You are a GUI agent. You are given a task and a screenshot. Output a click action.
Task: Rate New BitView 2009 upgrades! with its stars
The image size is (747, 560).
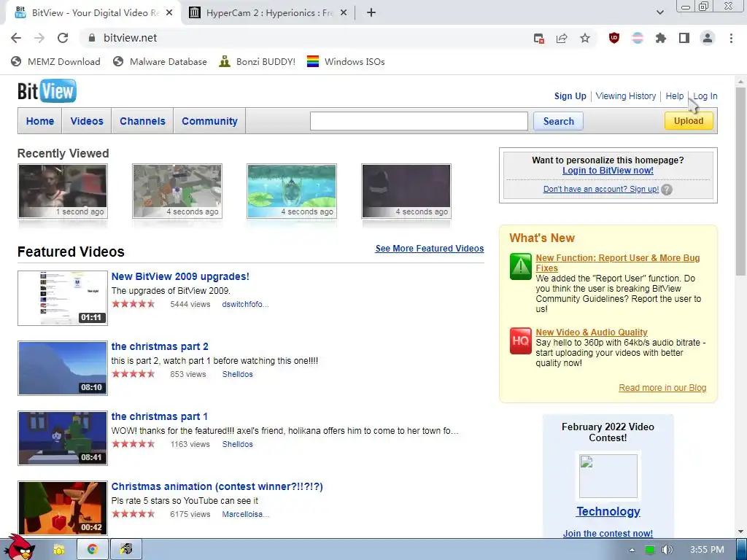pos(133,304)
